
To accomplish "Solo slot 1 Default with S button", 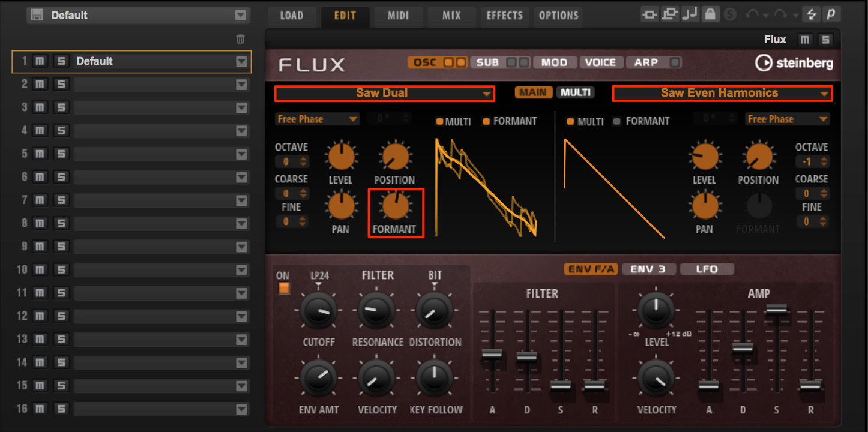I will [x=61, y=61].
